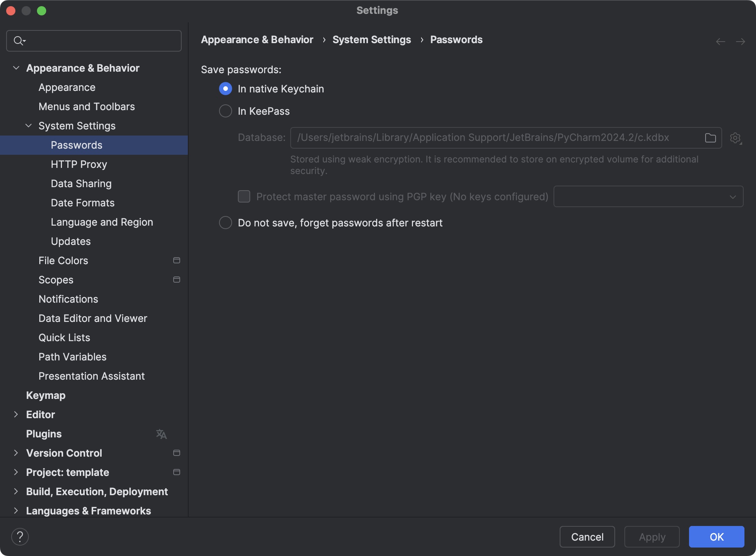Open the search field filter options icon
This screenshot has height=556, width=756.
pyautogui.click(x=24, y=41)
